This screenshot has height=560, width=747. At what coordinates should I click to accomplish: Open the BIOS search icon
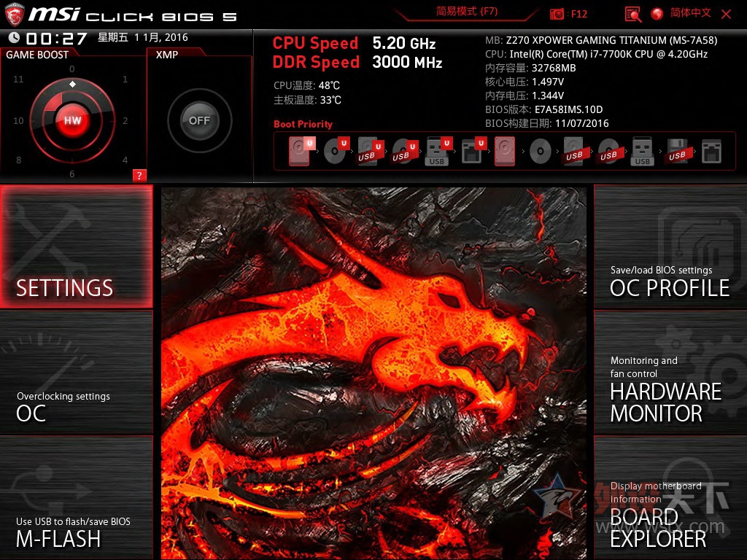point(633,14)
